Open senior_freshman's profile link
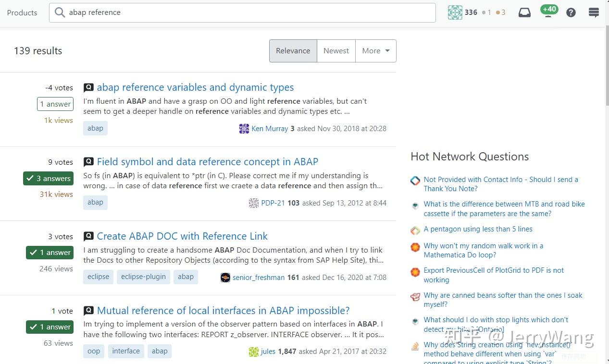This screenshot has width=609, height=364. pyautogui.click(x=259, y=278)
